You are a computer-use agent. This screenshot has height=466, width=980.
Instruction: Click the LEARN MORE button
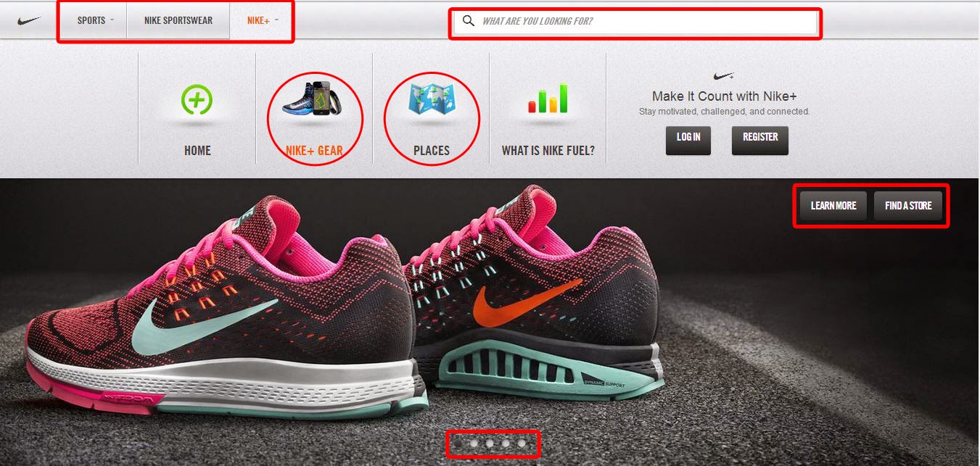coord(833,206)
